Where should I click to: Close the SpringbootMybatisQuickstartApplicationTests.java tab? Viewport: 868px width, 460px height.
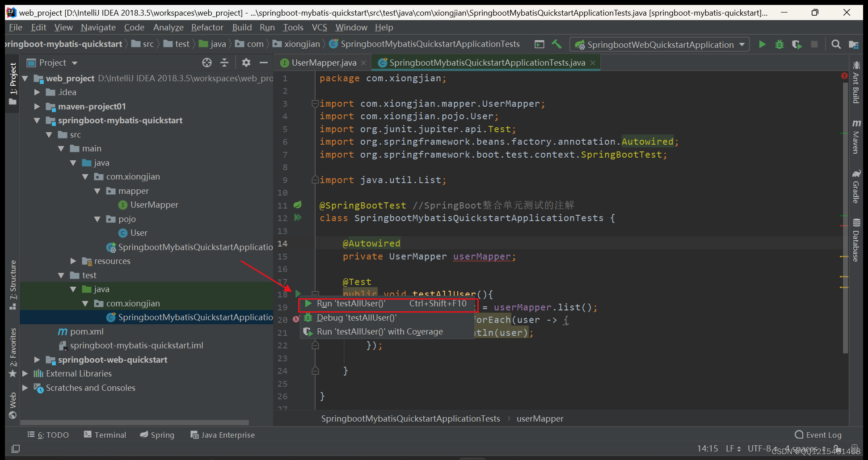pos(593,63)
